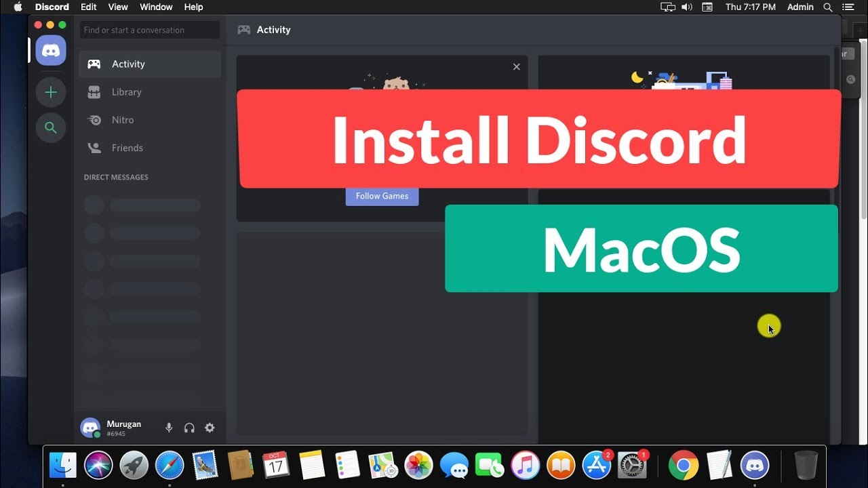Open the Apple menu
The image size is (868, 488).
[18, 7]
